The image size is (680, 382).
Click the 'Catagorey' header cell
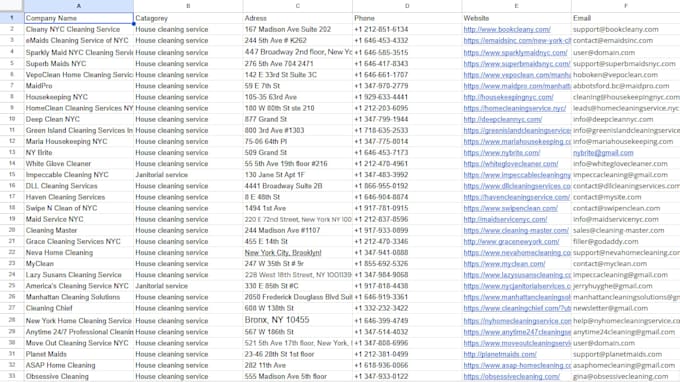point(188,18)
